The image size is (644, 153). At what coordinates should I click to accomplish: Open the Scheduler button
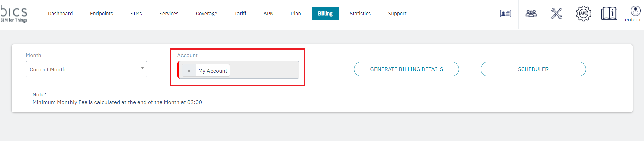pos(533,69)
